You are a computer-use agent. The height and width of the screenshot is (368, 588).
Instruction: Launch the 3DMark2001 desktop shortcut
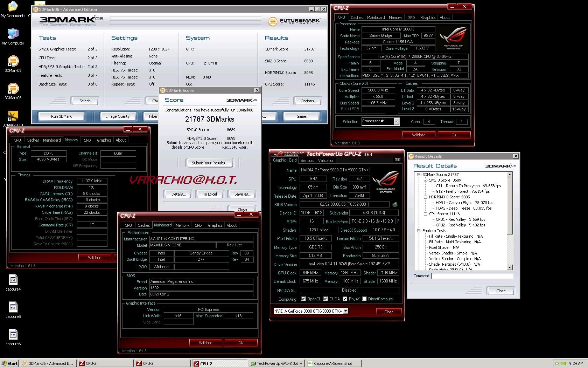point(13,118)
